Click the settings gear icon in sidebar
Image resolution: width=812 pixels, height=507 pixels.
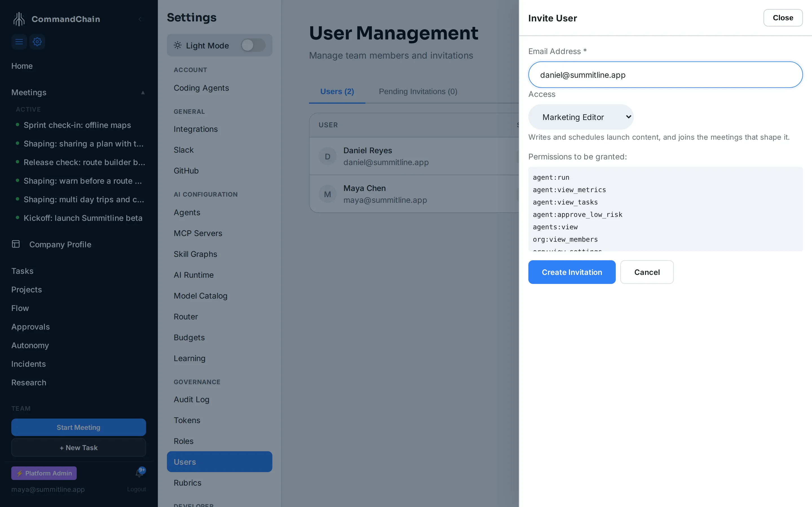coord(37,42)
